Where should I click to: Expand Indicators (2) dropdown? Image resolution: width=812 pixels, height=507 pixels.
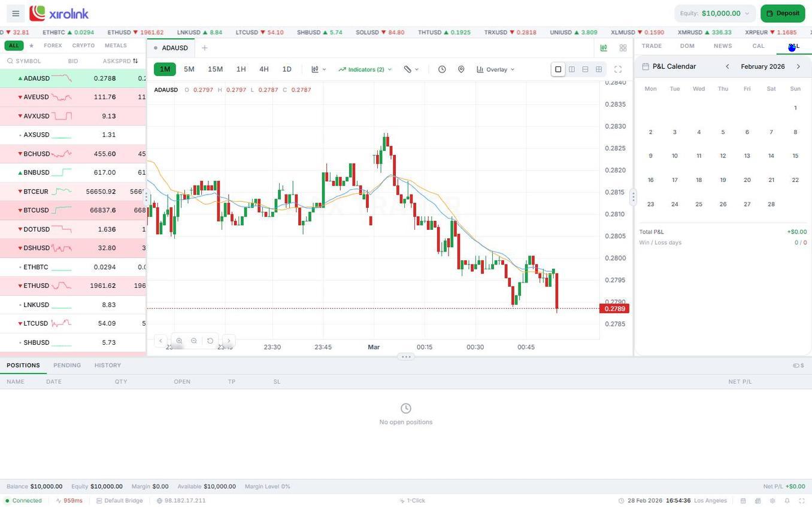[365, 69]
